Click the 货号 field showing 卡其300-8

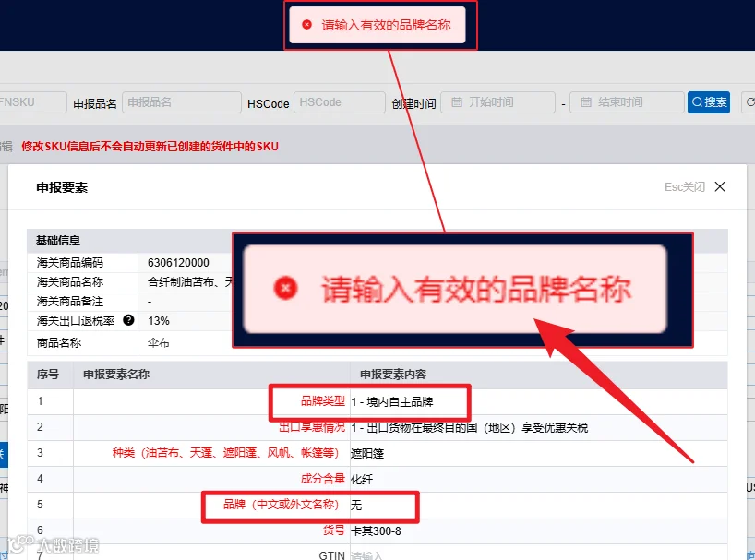(538, 531)
